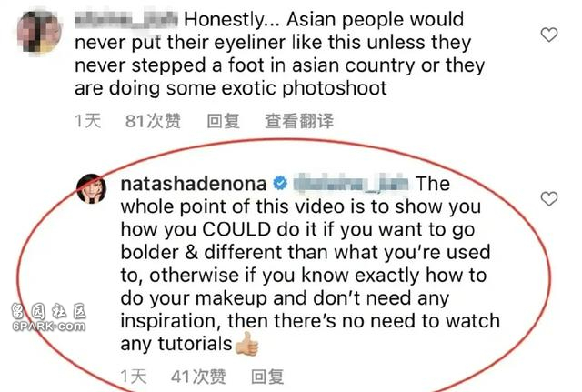Click the 1天 timestamp under first comment
This screenshot has height=392, width=582.
click(88, 121)
